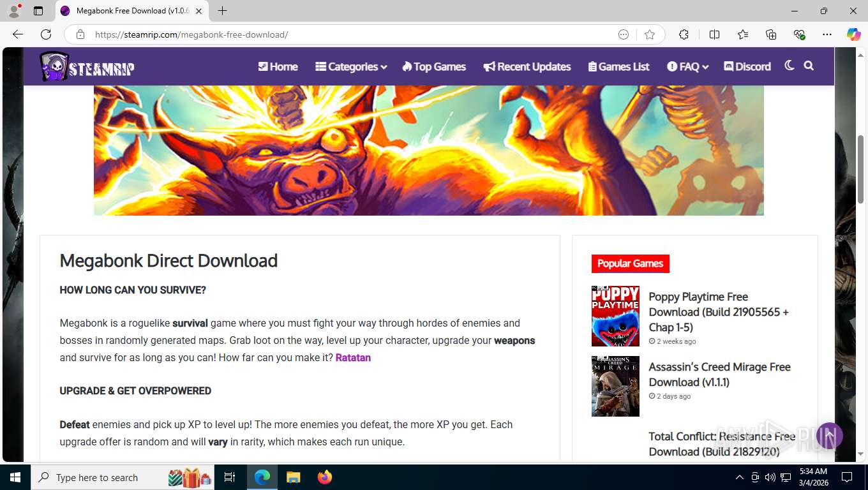Image resolution: width=868 pixels, height=490 pixels.
Task: Click the HOW LONG CAN YOU SURVIVE? text
Action: 133,290
